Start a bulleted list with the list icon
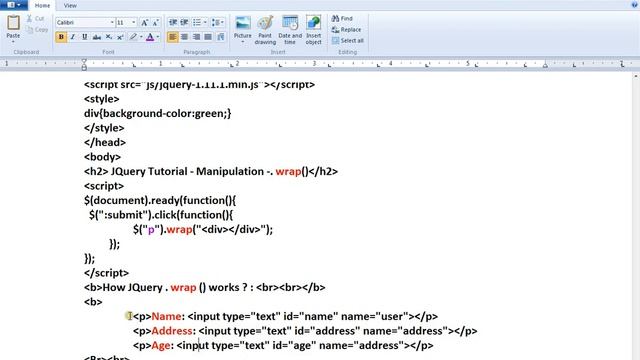640x360 pixels. 197,22
